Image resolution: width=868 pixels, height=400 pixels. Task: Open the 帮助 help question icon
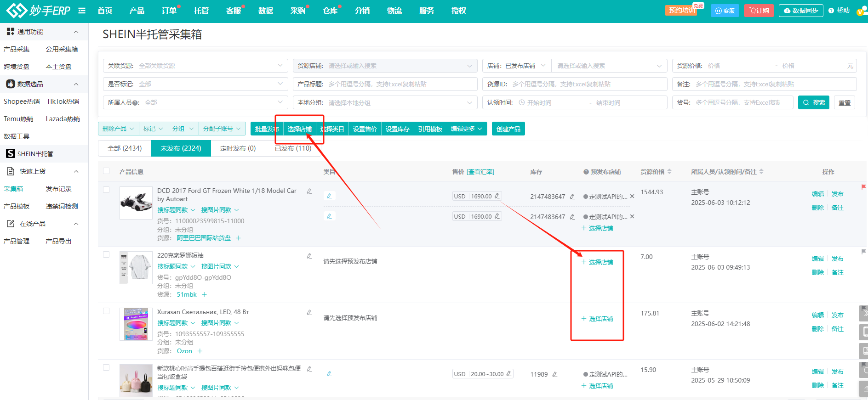coord(831,11)
